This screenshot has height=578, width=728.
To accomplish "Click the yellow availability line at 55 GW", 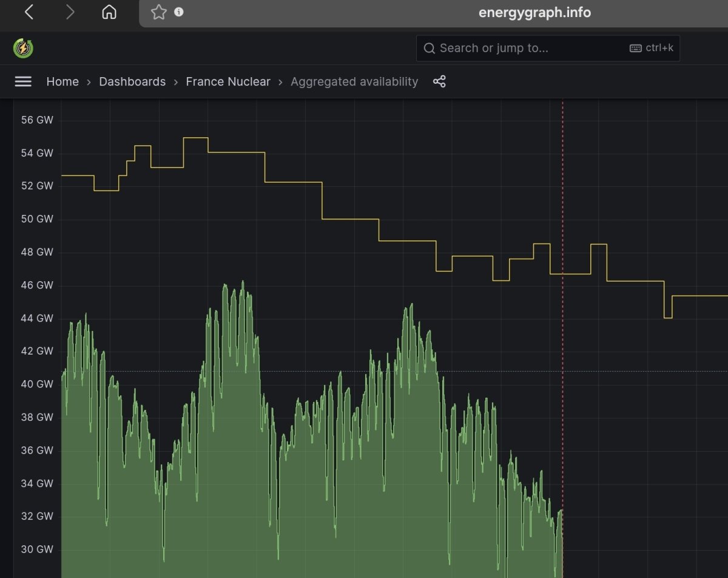I will click(x=195, y=138).
